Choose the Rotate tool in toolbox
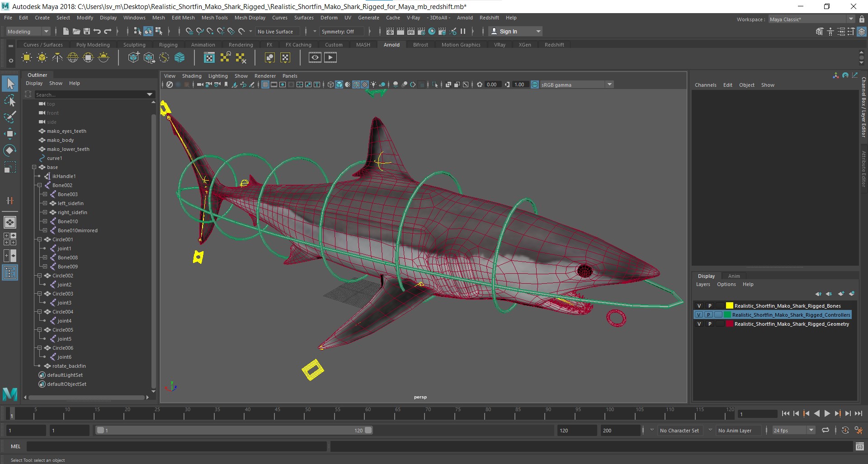Viewport: 868px width, 464px height. point(10,150)
